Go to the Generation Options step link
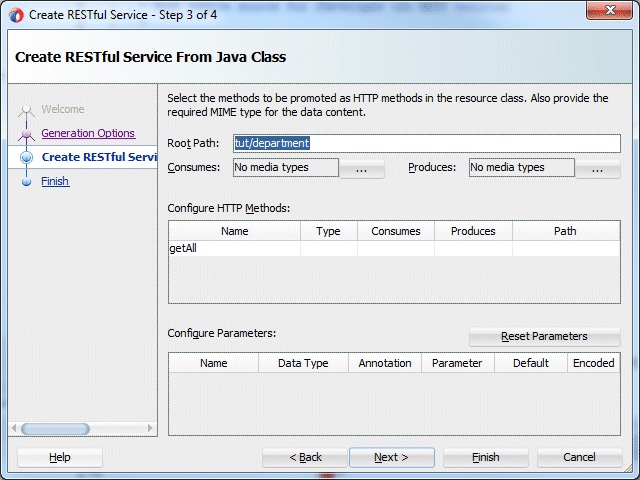This screenshot has width=640, height=480. tap(88, 133)
